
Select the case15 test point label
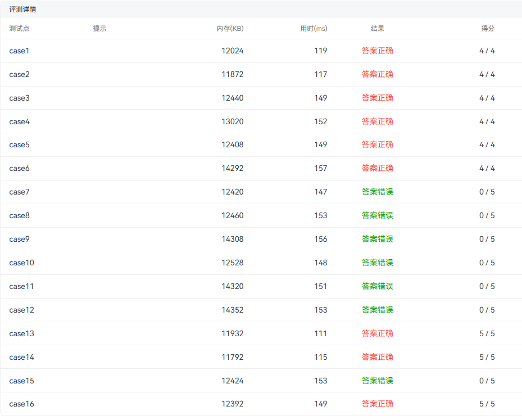(22, 381)
